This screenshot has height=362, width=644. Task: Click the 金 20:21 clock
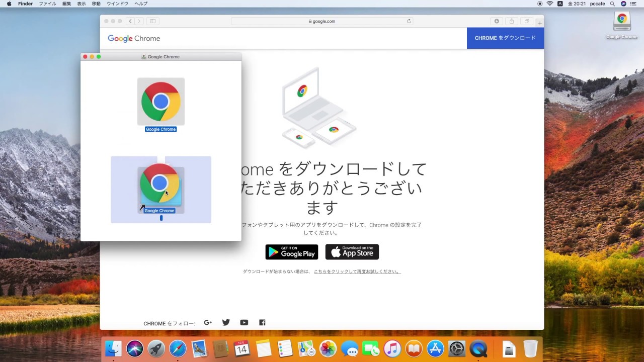(x=577, y=4)
